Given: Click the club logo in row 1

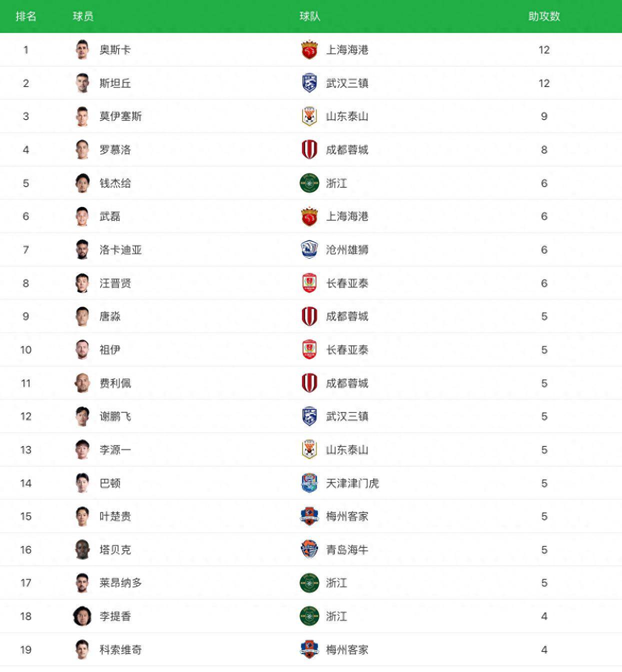Looking at the screenshot, I should (x=309, y=49).
